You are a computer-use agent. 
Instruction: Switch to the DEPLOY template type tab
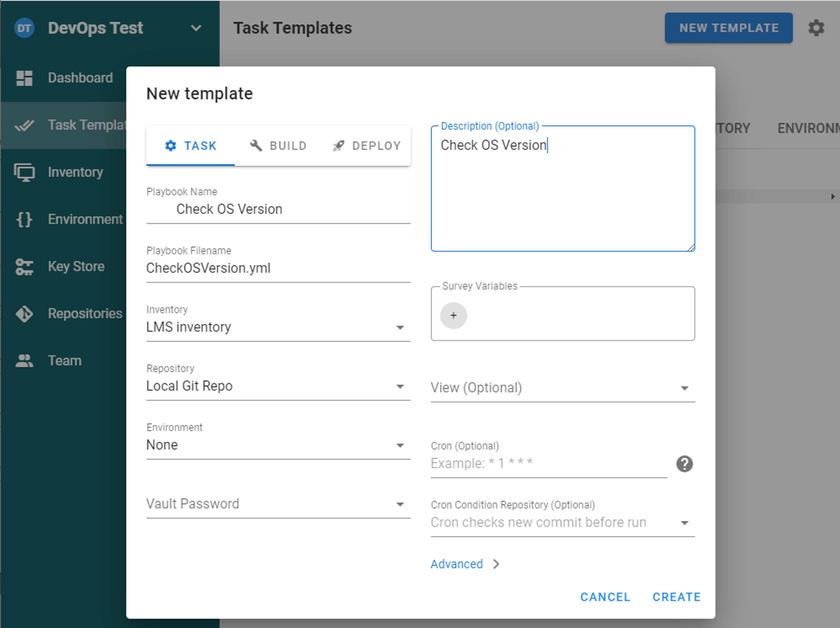point(366,146)
